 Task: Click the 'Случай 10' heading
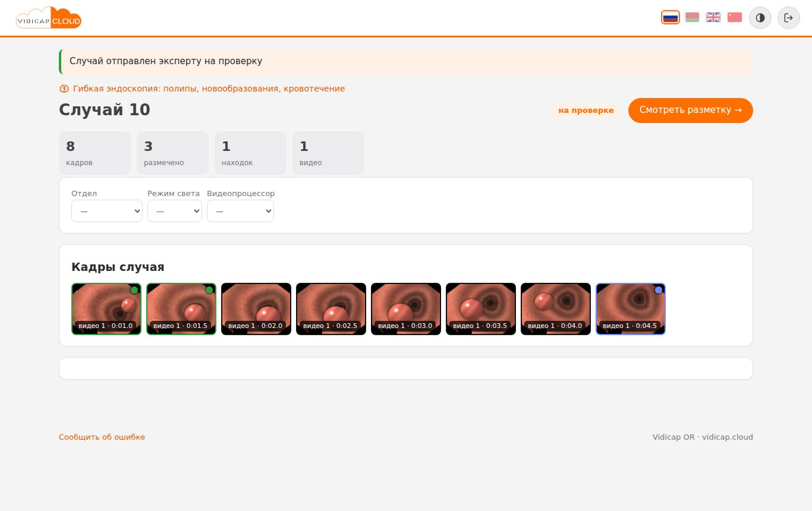[105, 110]
